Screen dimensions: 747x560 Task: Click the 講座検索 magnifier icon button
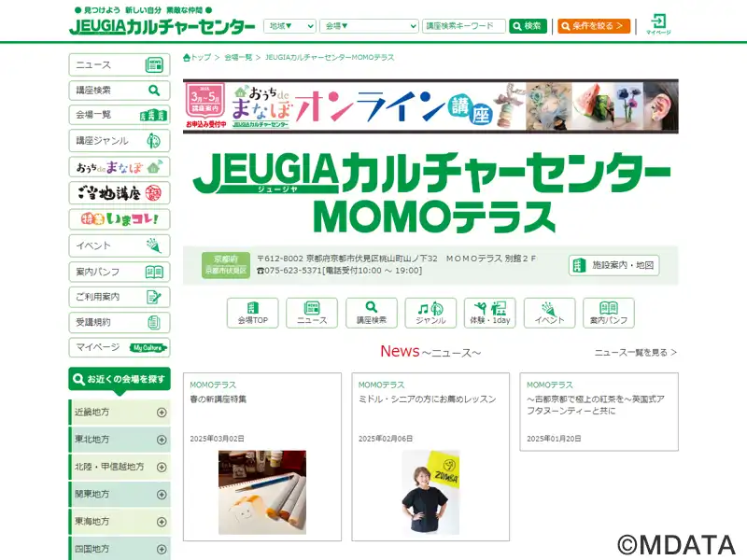click(x=371, y=313)
